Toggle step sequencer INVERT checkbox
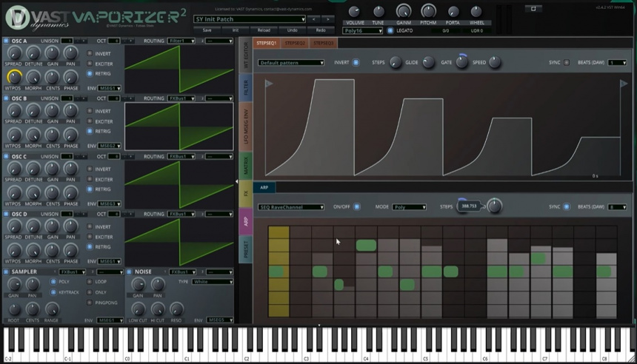 (356, 62)
